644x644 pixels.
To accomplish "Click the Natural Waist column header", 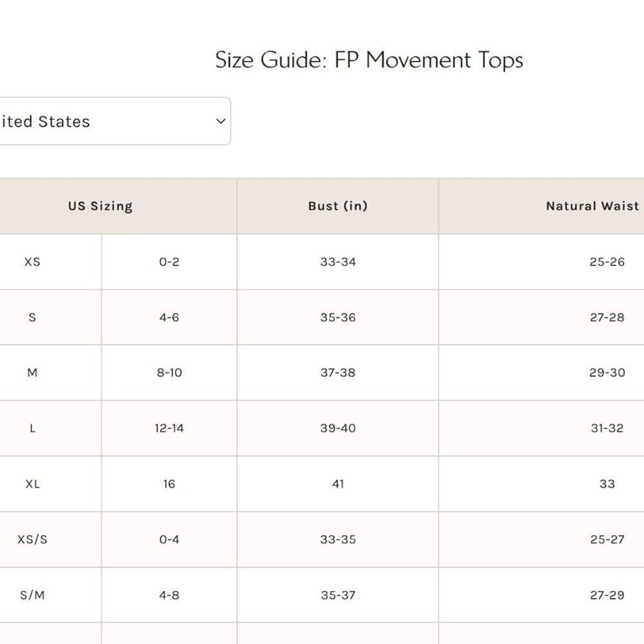I will point(592,206).
